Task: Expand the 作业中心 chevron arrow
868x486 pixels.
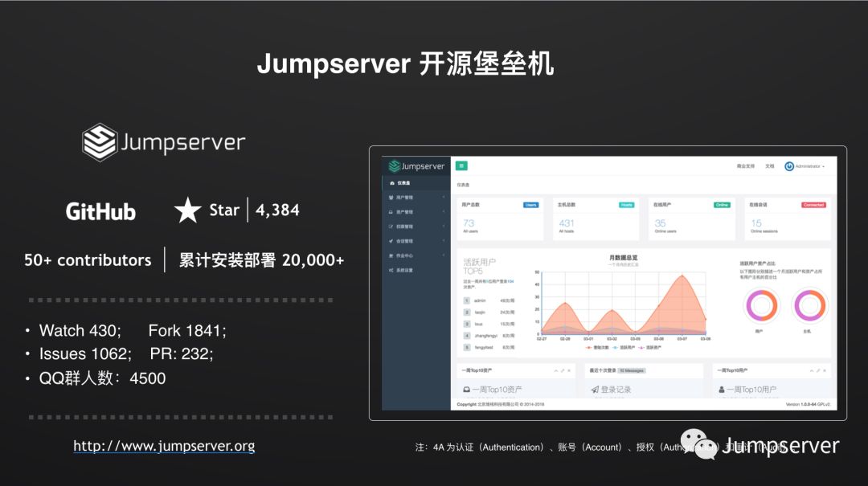Action: coord(444,255)
